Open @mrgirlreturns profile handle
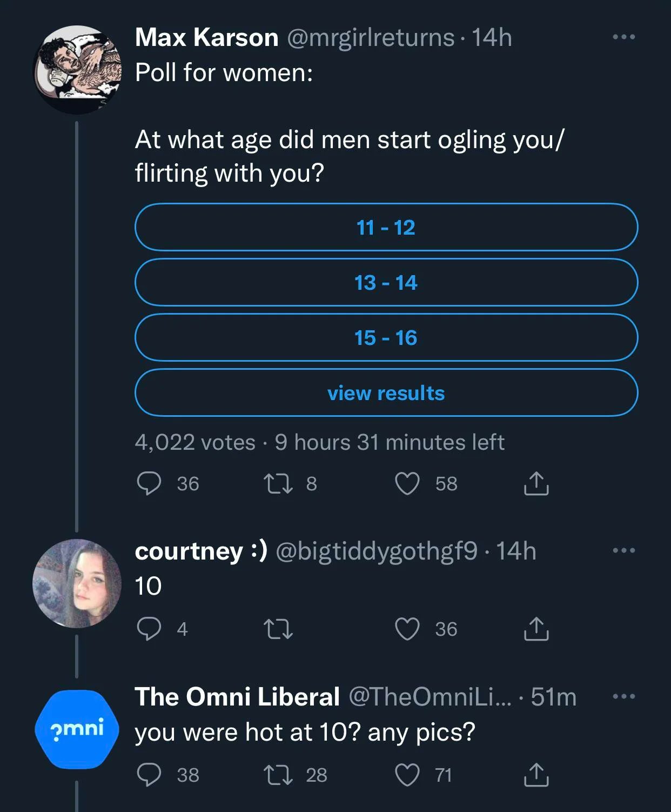Screen dimensions: 671x812 click(x=371, y=38)
